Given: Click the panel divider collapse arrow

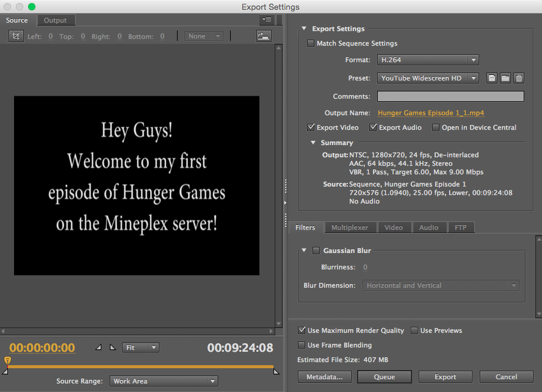Looking at the screenshot, I should [285, 203].
